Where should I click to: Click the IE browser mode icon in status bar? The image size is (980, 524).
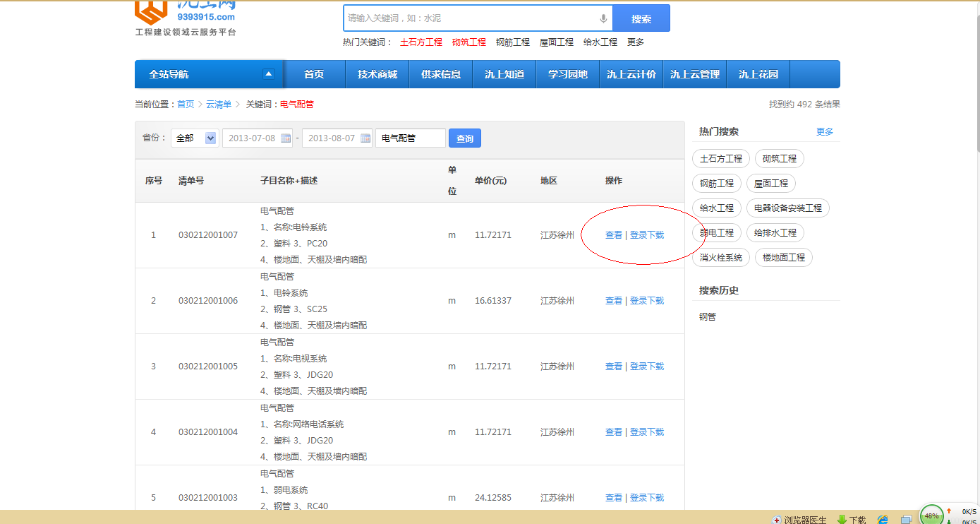click(x=882, y=520)
